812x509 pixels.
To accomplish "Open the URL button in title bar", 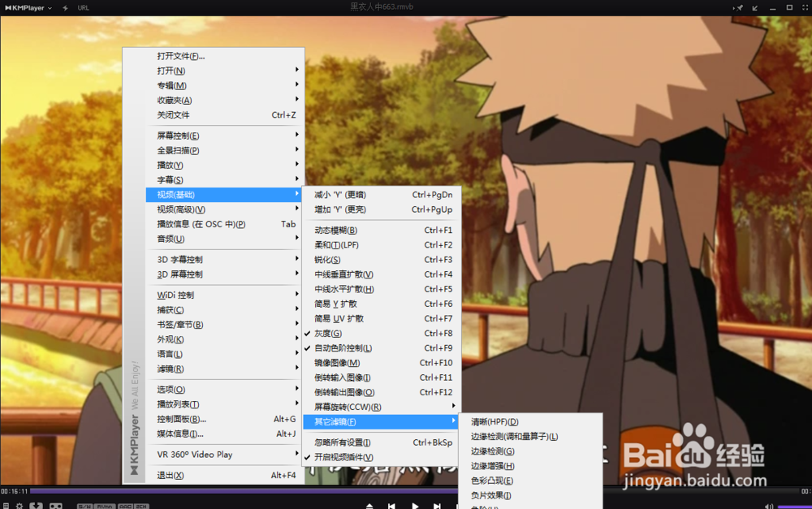I will tap(84, 8).
